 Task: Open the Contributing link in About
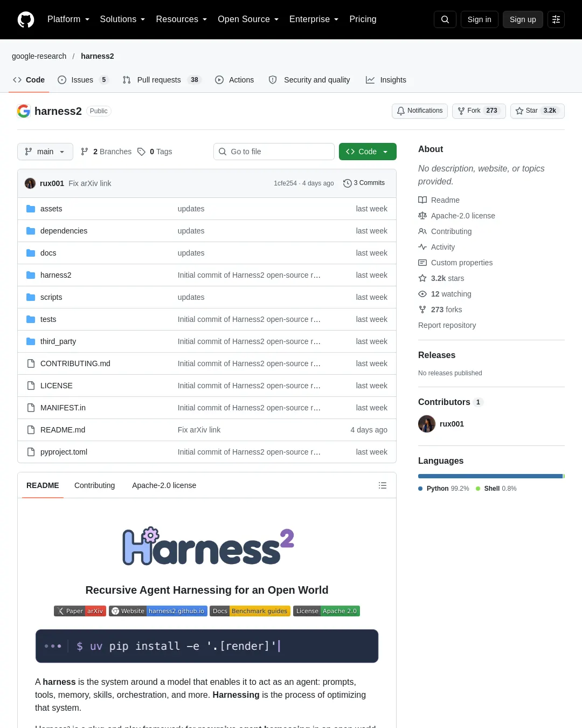pyautogui.click(x=445, y=231)
